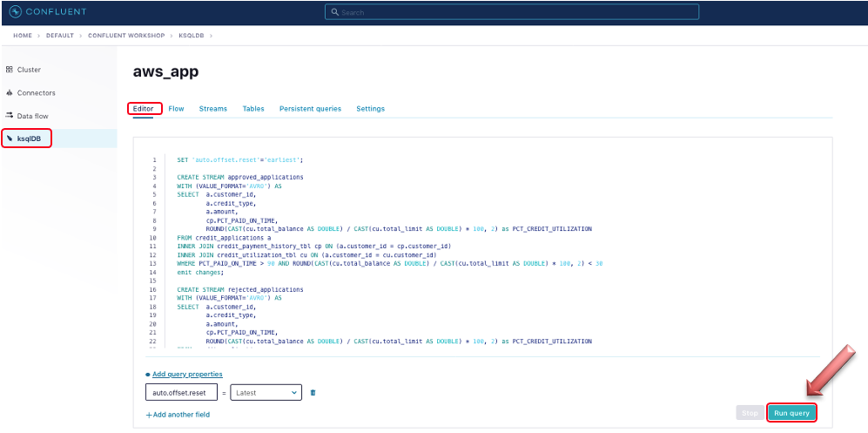The width and height of the screenshot is (868, 433).
Task: Open the Persistent queries tab
Action: coord(310,109)
